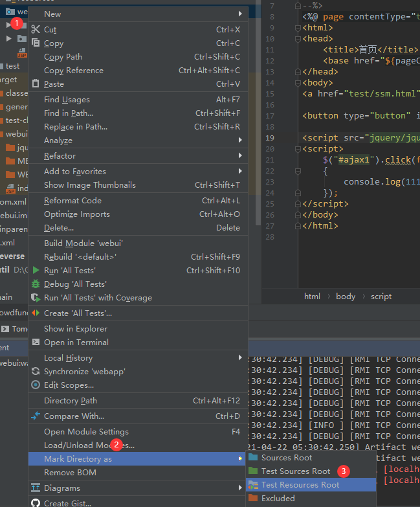The height and width of the screenshot is (507, 420).
Task: Click the Excluded orange folder icon
Action: (253, 498)
